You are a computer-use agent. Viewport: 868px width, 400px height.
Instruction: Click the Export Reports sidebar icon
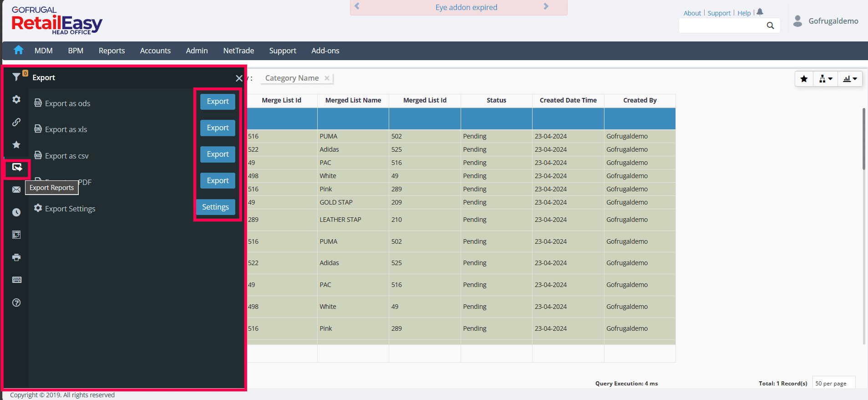17,168
